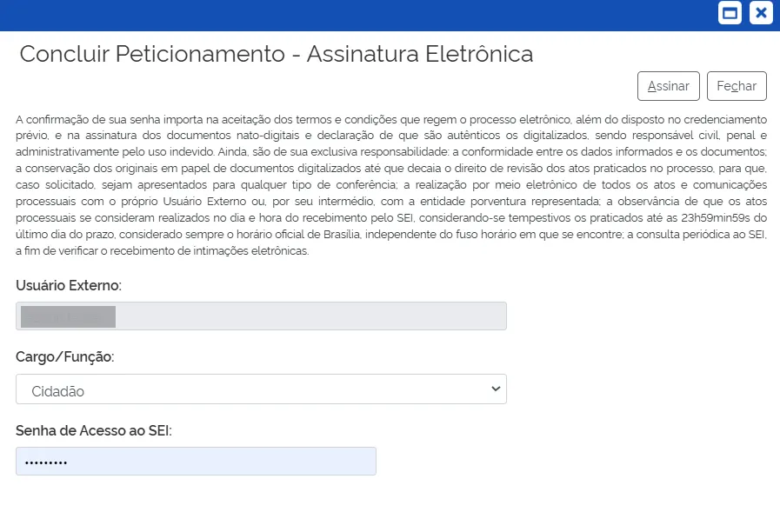The height and width of the screenshot is (532, 780).
Task: Click the 'Usuário Externo:' label
Action: (x=69, y=285)
